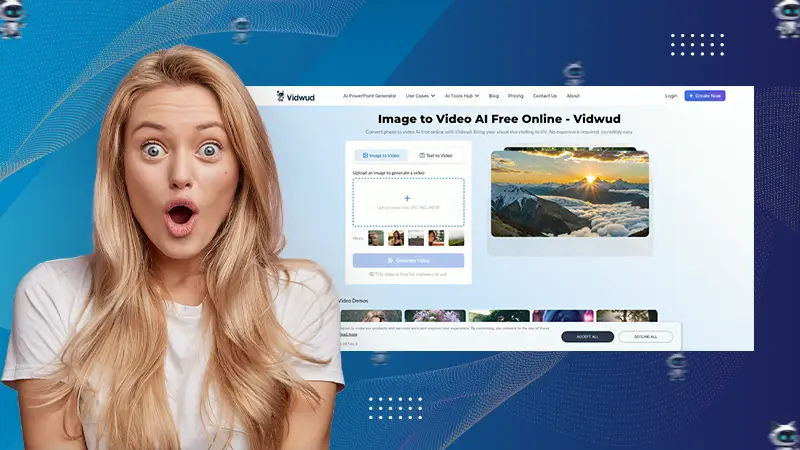Click the Create Now button

[705, 96]
